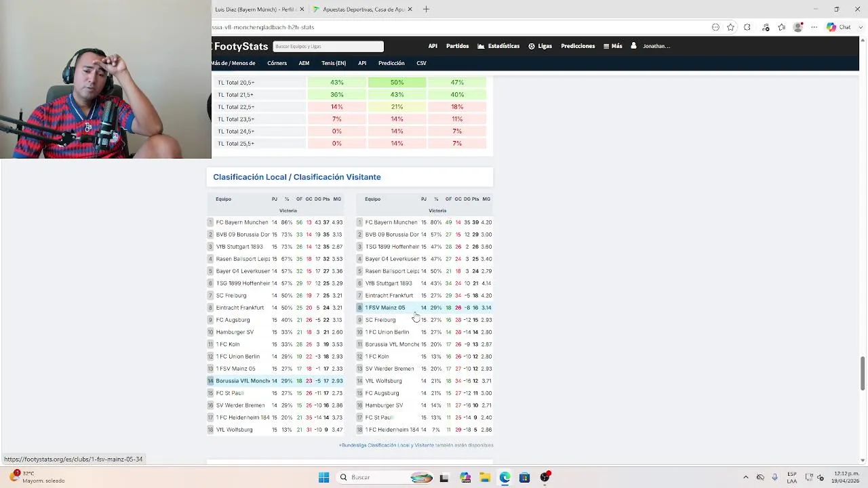Open Copilot Chat button

pyautogui.click(x=838, y=27)
